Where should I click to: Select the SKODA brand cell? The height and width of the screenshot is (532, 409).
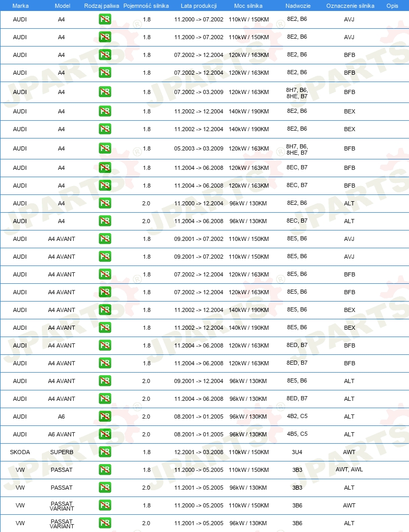tap(20, 452)
